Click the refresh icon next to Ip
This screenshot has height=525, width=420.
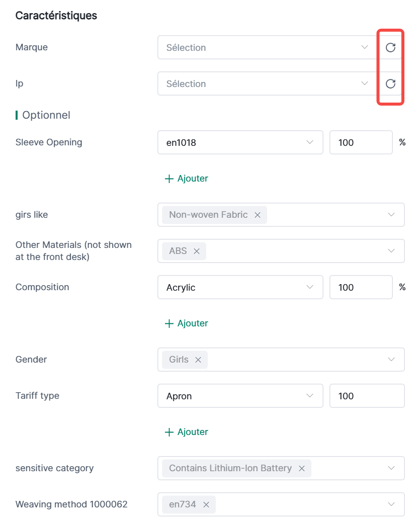390,84
